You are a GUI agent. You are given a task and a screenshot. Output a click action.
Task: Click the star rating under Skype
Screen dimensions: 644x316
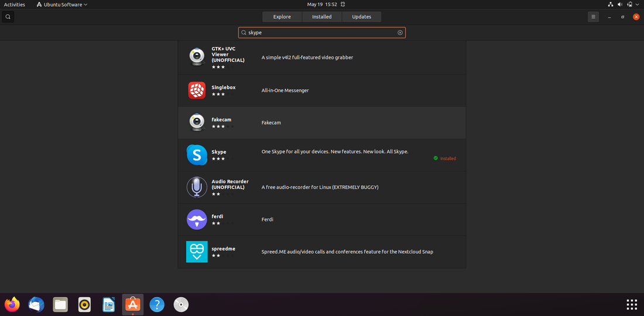223,159
